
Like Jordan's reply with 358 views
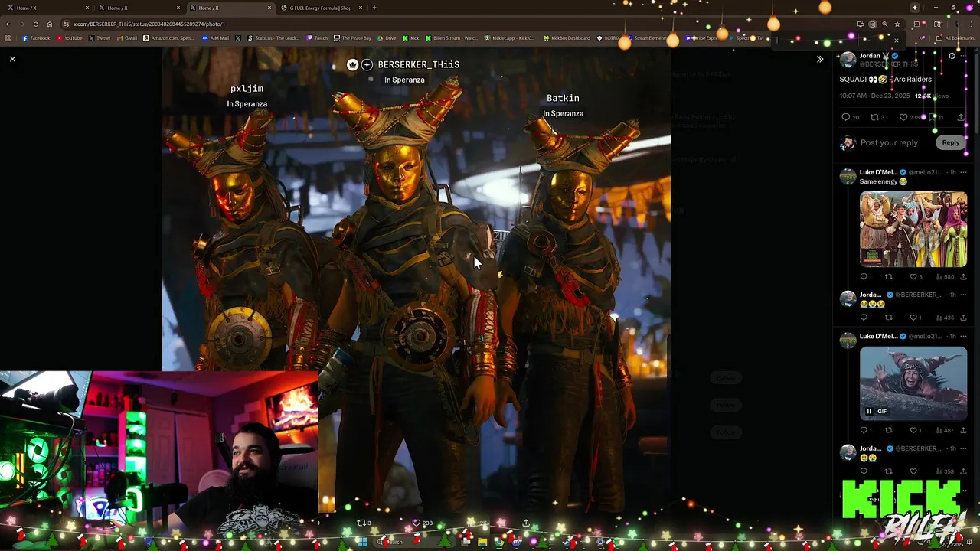click(x=913, y=471)
